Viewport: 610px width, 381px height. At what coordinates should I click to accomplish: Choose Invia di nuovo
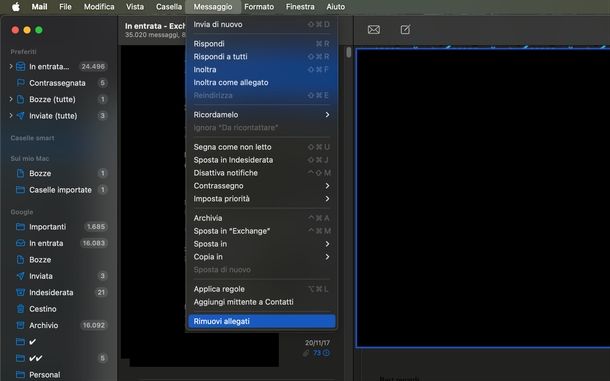261,24
